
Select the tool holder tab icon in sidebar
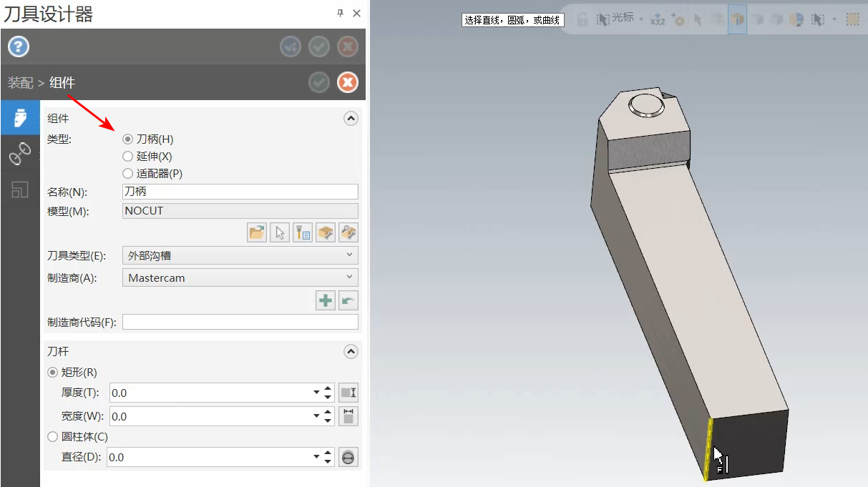point(20,118)
